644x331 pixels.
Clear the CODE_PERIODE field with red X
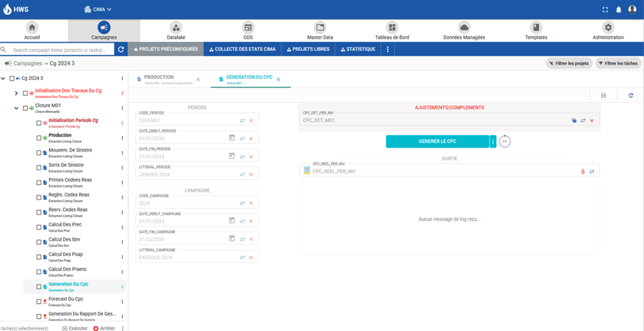[251, 120]
